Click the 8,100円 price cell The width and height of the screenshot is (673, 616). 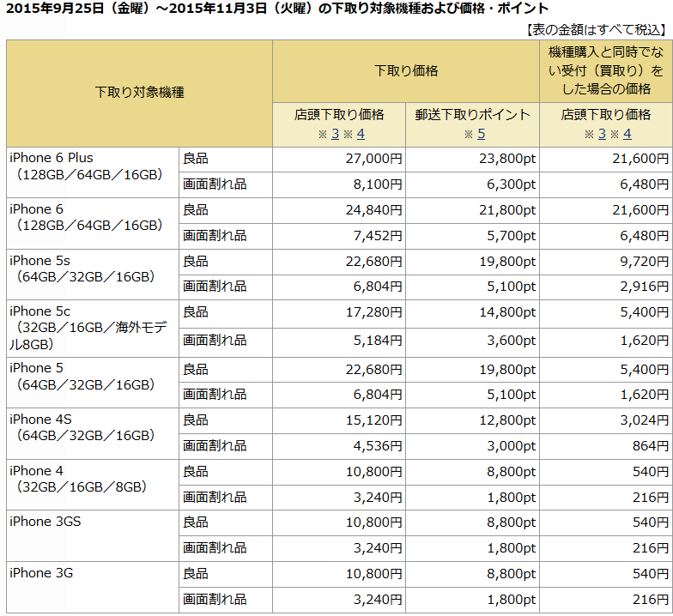pyautogui.click(x=339, y=185)
